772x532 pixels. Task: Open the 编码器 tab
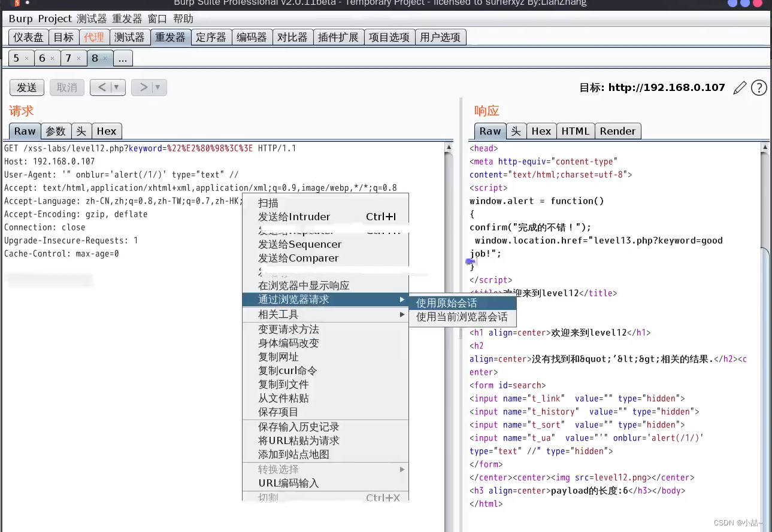pos(252,37)
